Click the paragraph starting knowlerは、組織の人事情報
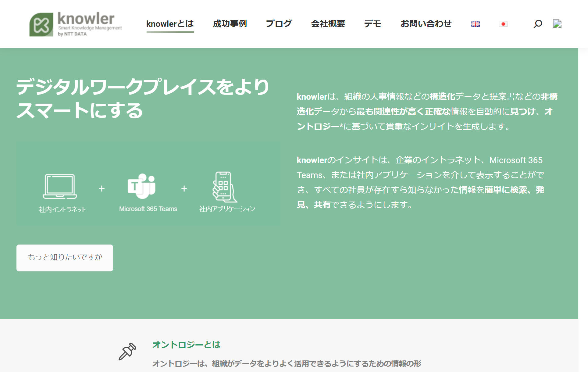Viewport: 588px width, 372px height. (x=427, y=112)
